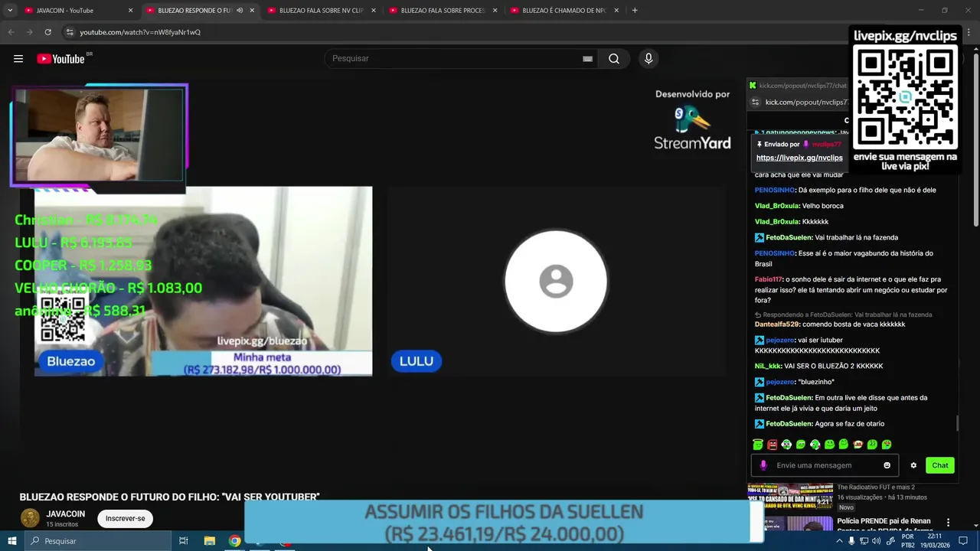Reload the current browser page

tap(47, 32)
